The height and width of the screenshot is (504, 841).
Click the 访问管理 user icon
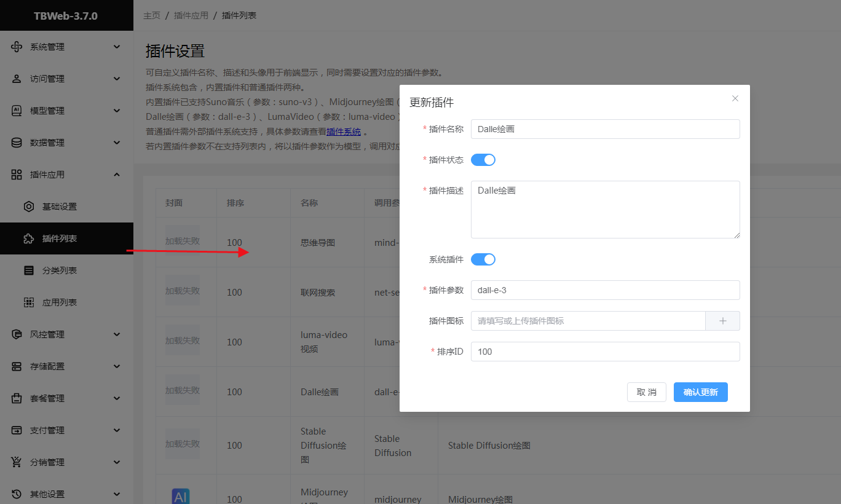(17, 79)
